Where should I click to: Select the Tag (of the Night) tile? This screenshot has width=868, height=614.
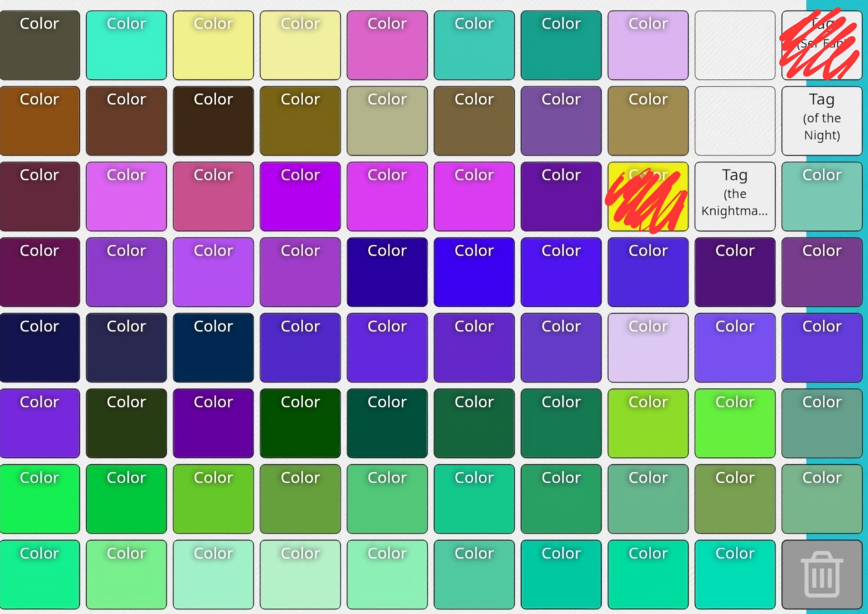coord(821,121)
